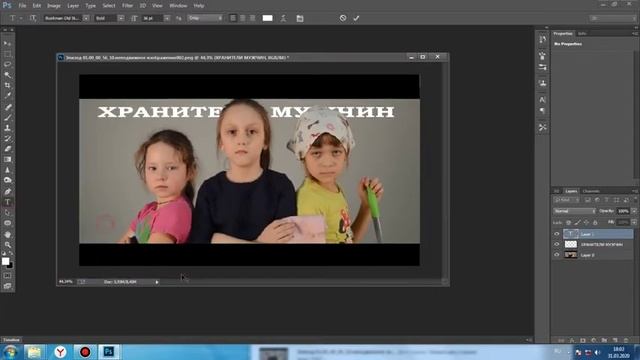Open Paragraph panel from the dock
The image size is (640, 360).
tap(542, 111)
